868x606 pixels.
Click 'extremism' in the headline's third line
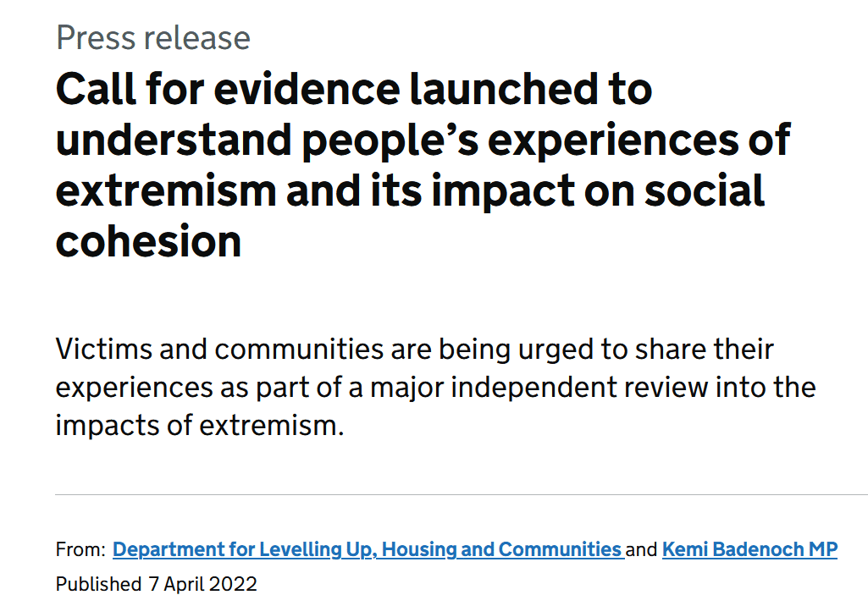point(164,191)
